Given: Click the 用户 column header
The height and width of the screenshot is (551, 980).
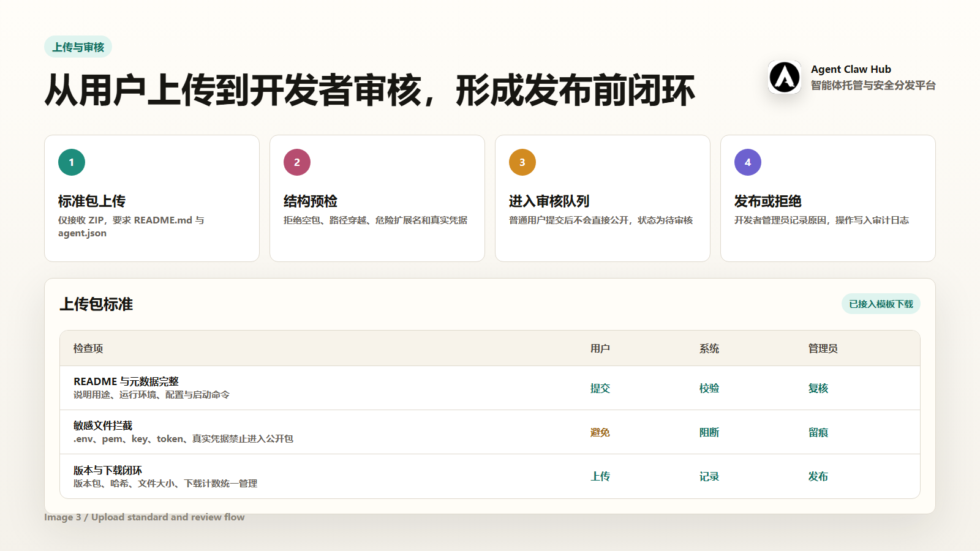Looking at the screenshot, I should click(x=600, y=348).
